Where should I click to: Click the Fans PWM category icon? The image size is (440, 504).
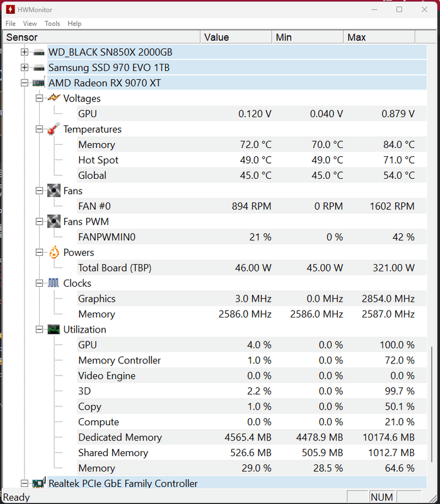(54, 222)
